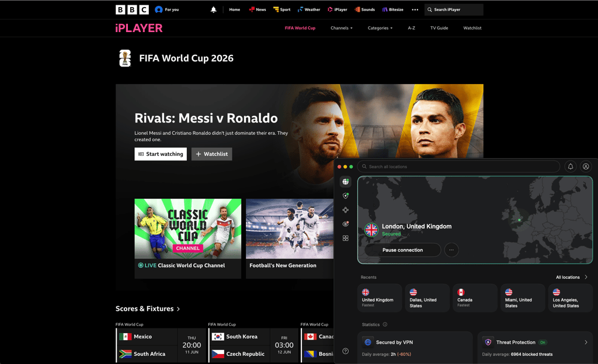Go to BBC Home
Screen dimensions: 598x364
pos(235,9)
